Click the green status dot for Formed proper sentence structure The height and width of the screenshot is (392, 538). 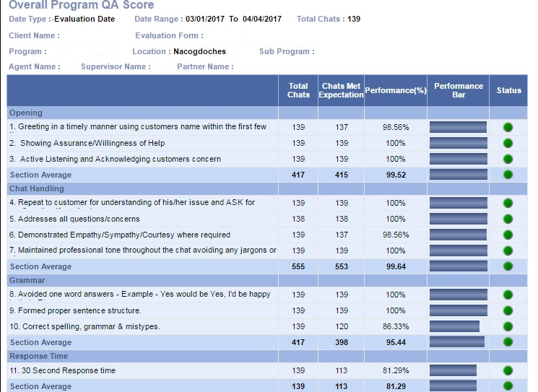coord(508,310)
